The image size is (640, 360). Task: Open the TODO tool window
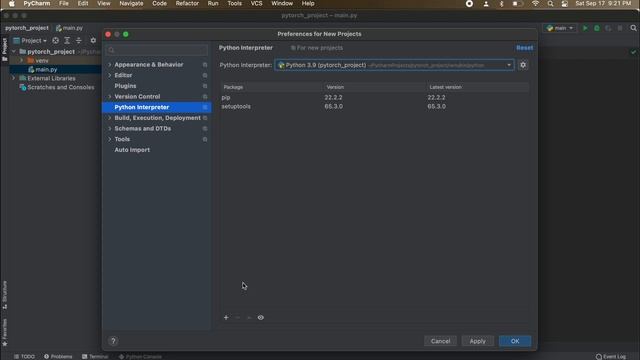(24, 356)
